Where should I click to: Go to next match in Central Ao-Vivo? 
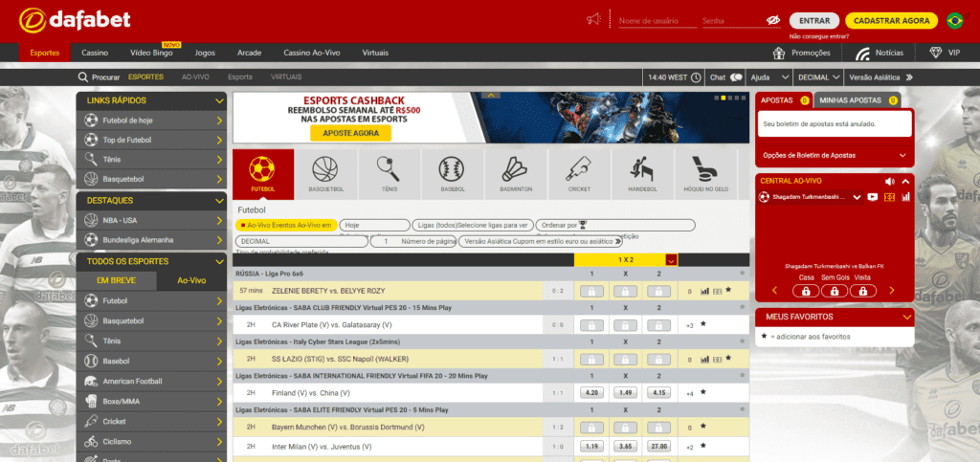pyautogui.click(x=891, y=291)
